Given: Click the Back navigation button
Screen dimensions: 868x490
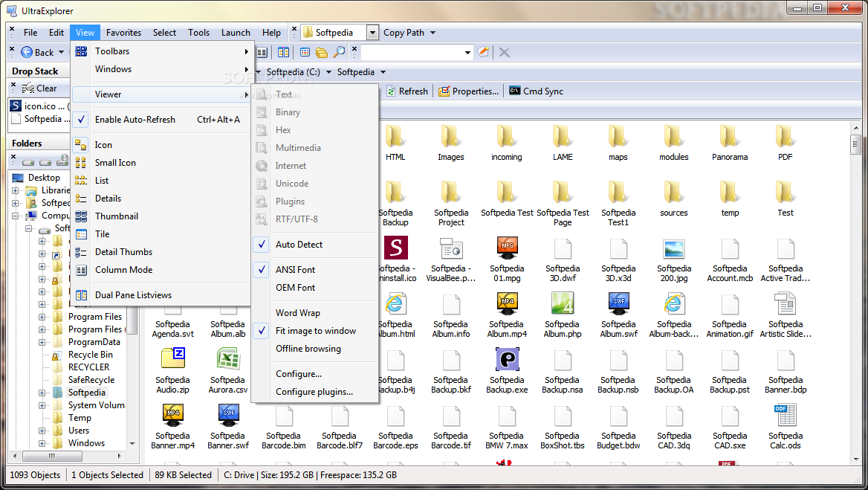Looking at the screenshot, I should pyautogui.click(x=38, y=53).
